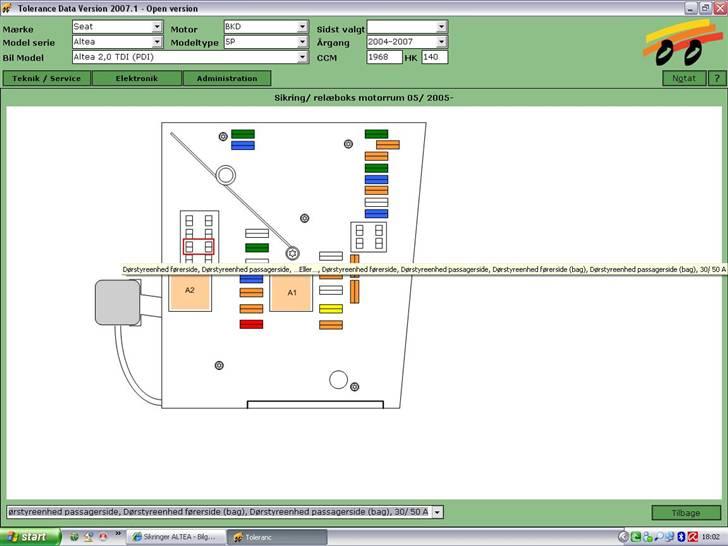Select the green fuse beside the diagonal rod end

click(257, 247)
